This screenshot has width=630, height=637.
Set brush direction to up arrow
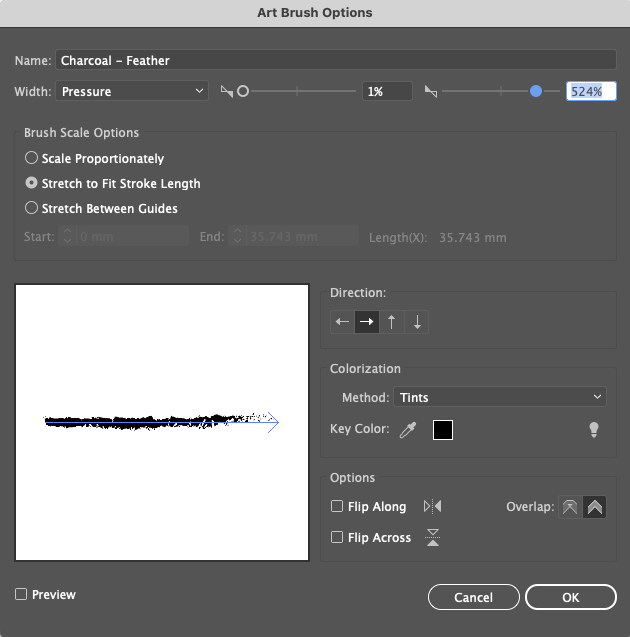[x=392, y=322]
